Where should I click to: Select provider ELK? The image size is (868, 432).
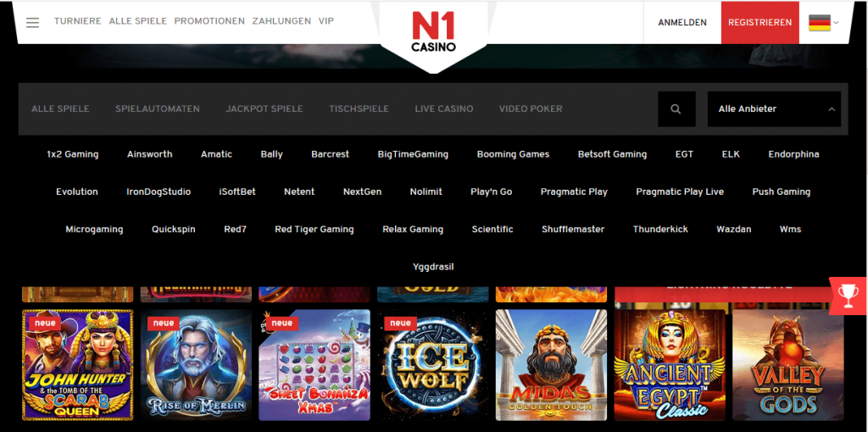[731, 154]
